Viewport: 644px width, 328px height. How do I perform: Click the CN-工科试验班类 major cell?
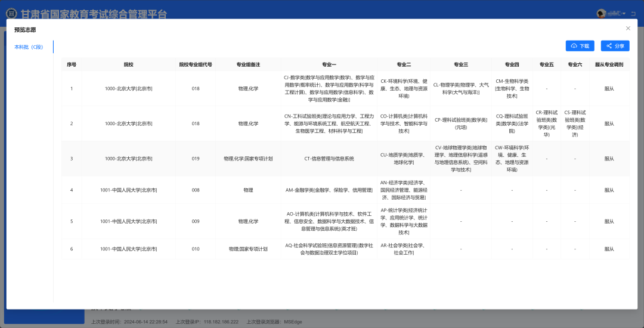tap(329, 123)
